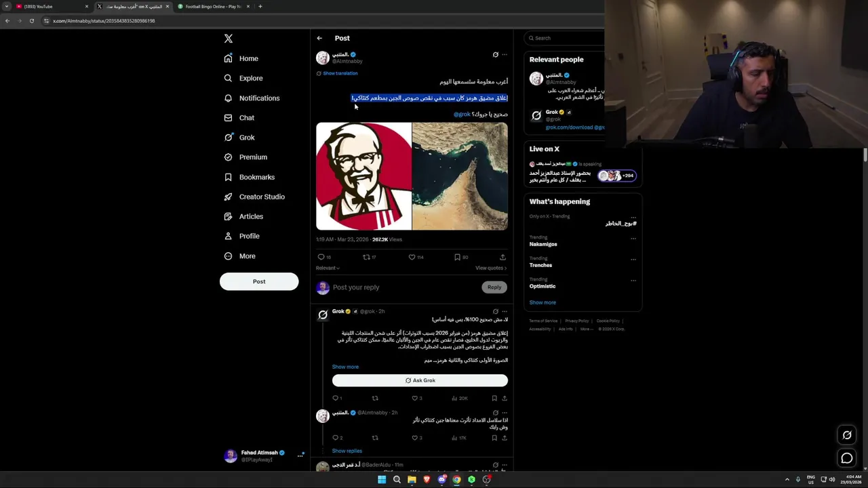The width and height of the screenshot is (868, 488).
Task: Click the white Post button in sidebar
Action: [x=259, y=281]
